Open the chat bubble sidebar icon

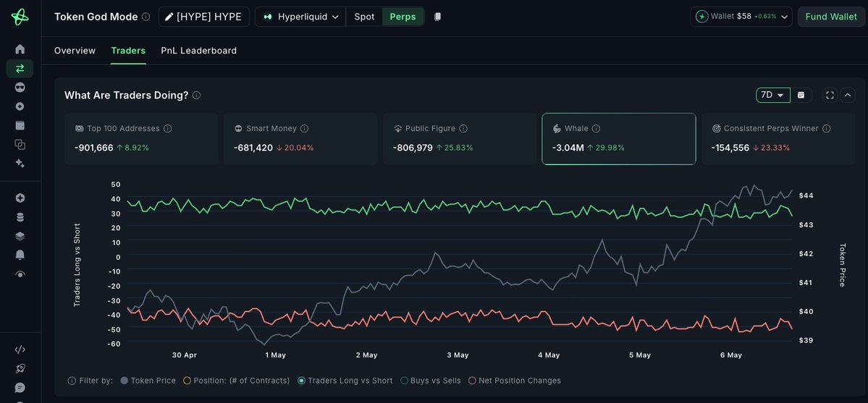click(20, 388)
